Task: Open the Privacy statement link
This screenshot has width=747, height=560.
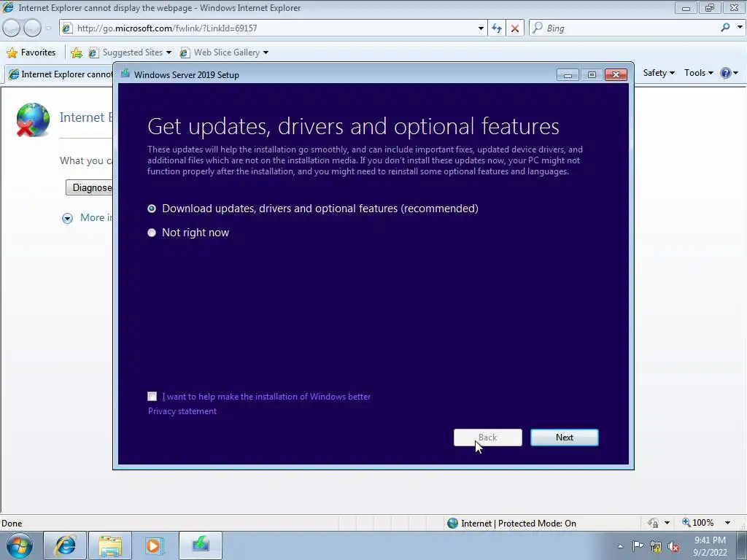Action: tap(182, 411)
